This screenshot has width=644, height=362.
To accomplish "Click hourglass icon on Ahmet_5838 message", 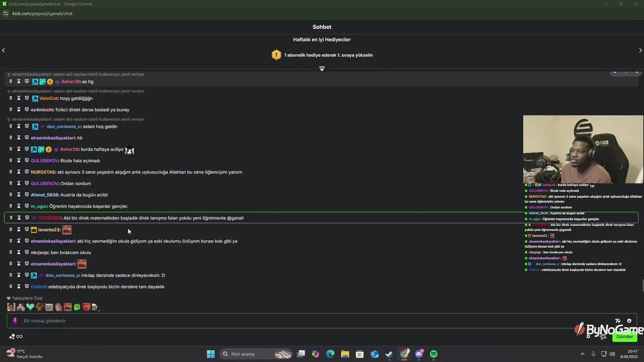I will [x=19, y=195].
